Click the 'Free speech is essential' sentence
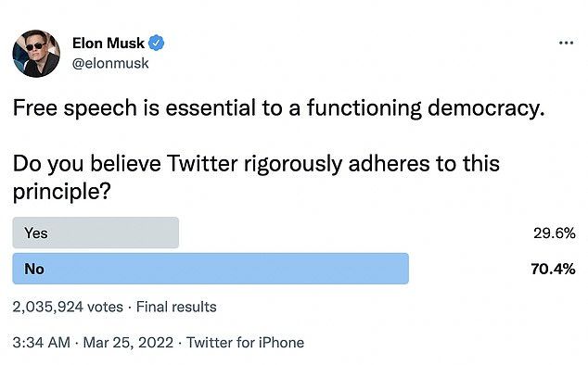The image size is (588, 365). (x=278, y=108)
